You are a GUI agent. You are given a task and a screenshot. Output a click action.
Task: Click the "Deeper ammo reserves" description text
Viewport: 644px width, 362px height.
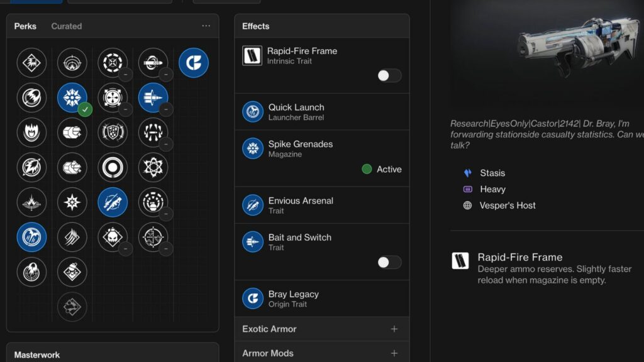(555, 275)
